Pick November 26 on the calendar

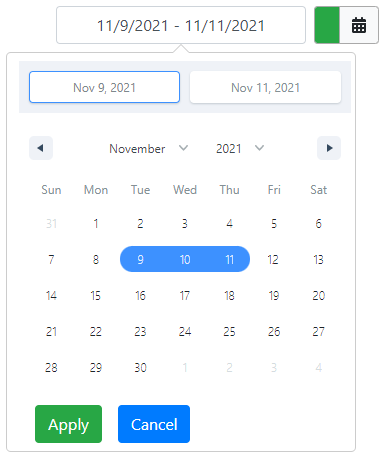point(274,331)
